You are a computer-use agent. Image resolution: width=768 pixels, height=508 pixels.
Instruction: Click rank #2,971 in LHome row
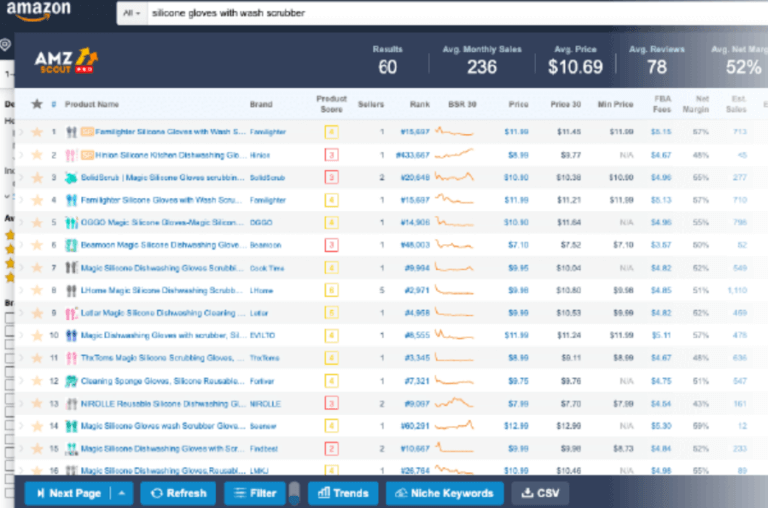coord(417,290)
